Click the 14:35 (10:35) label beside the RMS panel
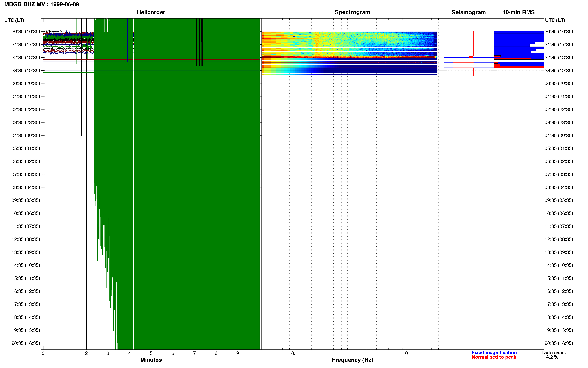The height and width of the screenshot is (368, 588). tap(559, 265)
